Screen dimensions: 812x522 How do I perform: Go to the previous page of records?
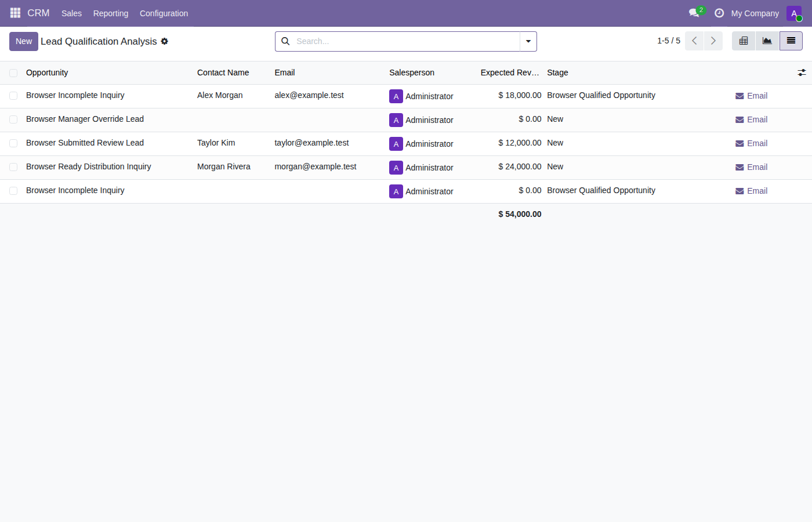coord(694,41)
